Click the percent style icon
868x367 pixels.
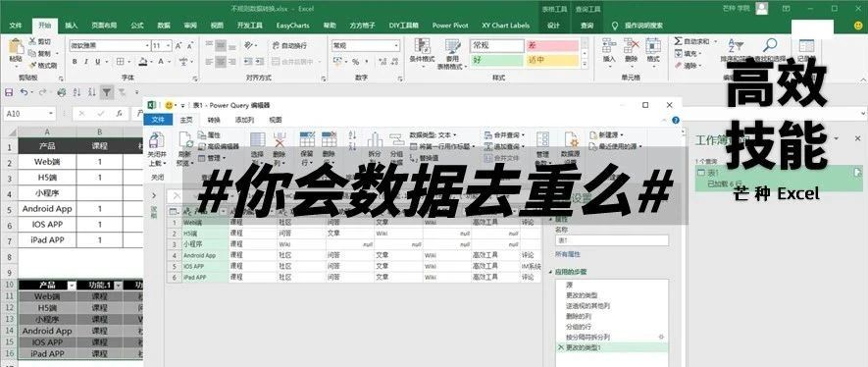[355, 62]
